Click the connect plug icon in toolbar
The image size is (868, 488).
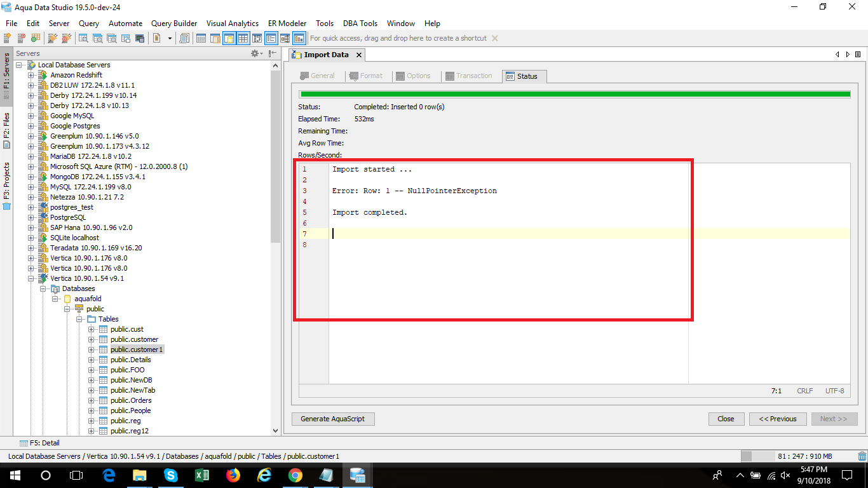coord(52,38)
